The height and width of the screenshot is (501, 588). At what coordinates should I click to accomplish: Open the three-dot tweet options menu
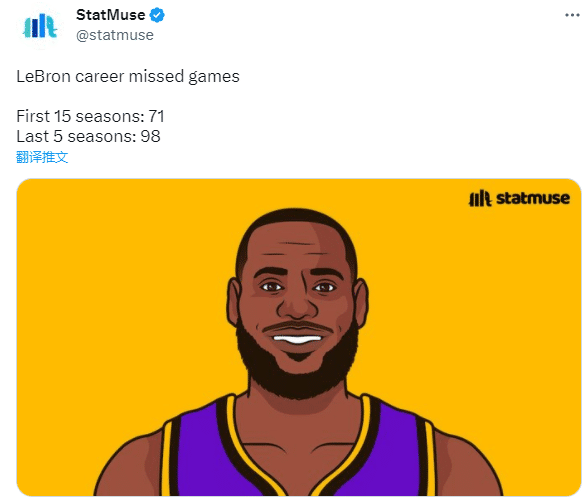[x=572, y=15]
